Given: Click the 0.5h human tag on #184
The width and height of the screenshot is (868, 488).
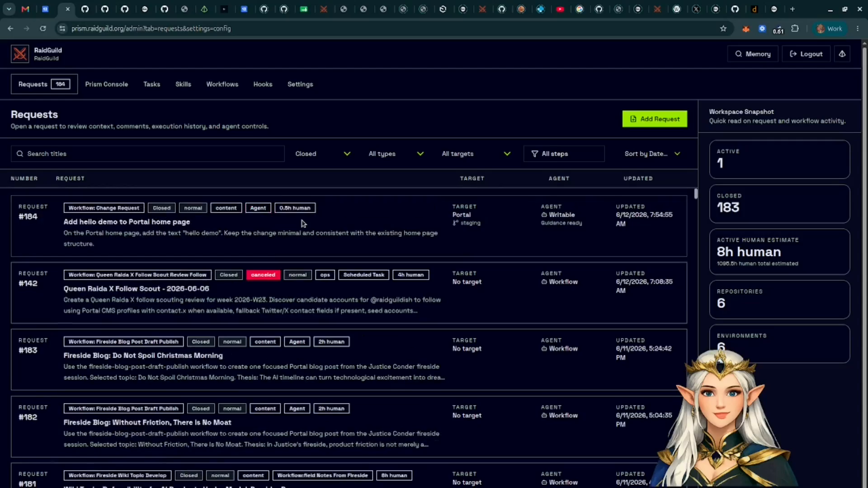Looking at the screenshot, I should tap(295, 208).
